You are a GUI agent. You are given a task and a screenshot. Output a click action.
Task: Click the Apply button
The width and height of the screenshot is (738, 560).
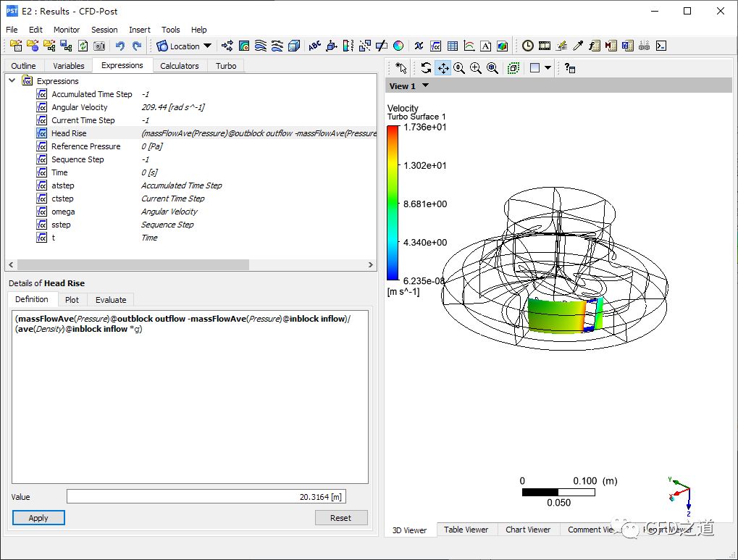pyautogui.click(x=38, y=518)
